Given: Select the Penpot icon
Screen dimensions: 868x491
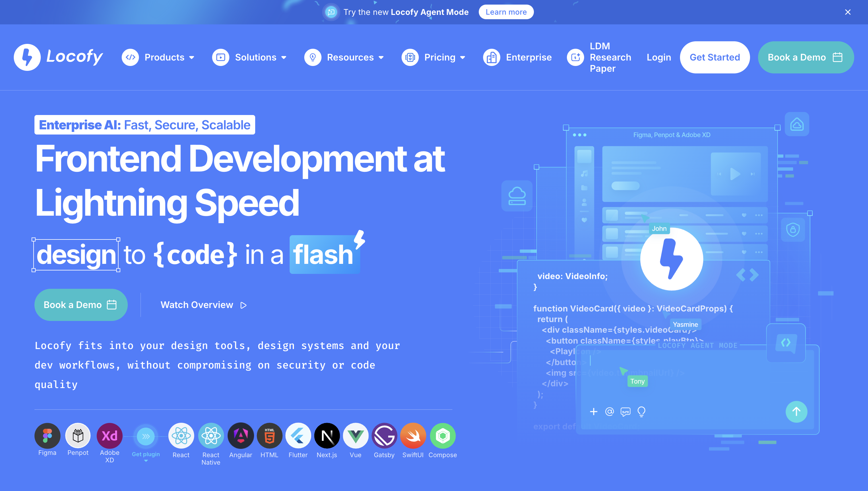Looking at the screenshot, I should pyautogui.click(x=78, y=436).
